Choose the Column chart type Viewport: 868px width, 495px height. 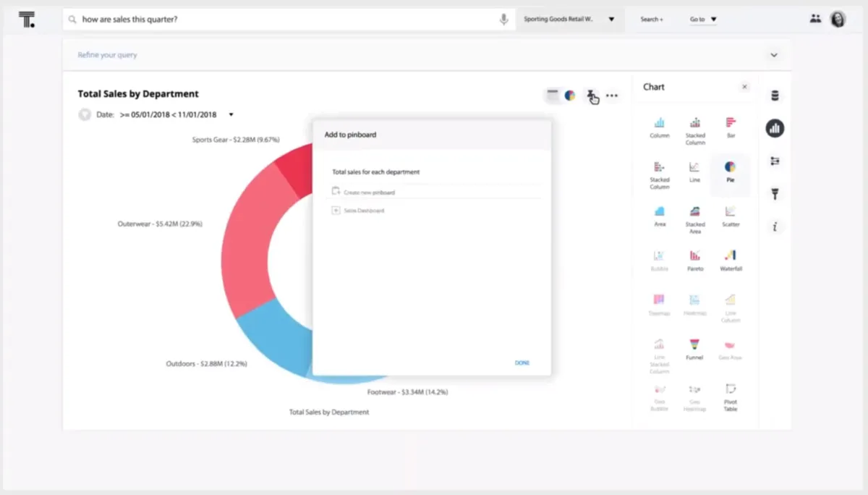660,127
